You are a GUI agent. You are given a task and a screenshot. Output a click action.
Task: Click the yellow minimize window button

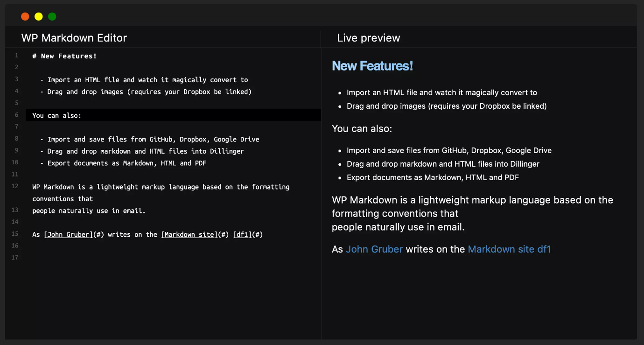point(39,17)
